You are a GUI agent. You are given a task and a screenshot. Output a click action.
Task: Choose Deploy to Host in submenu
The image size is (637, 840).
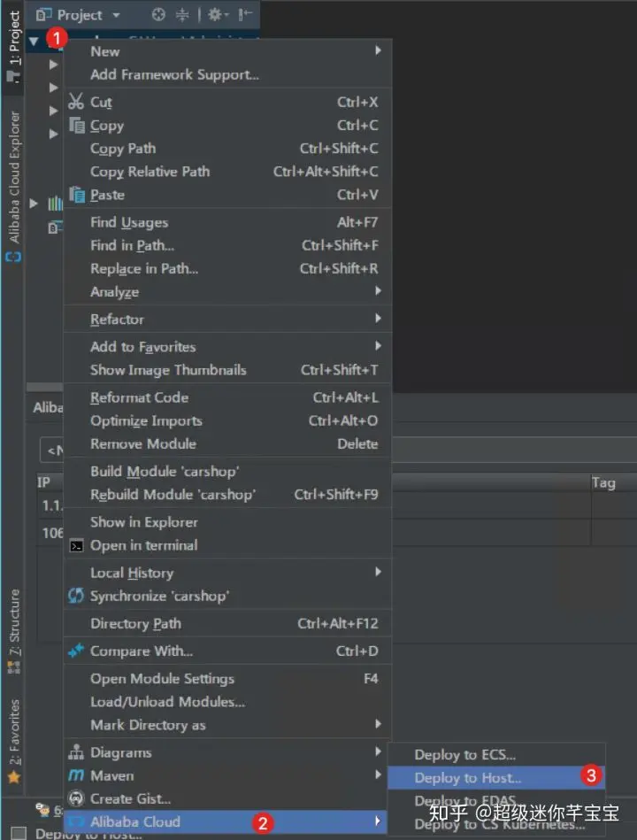point(496,778)
